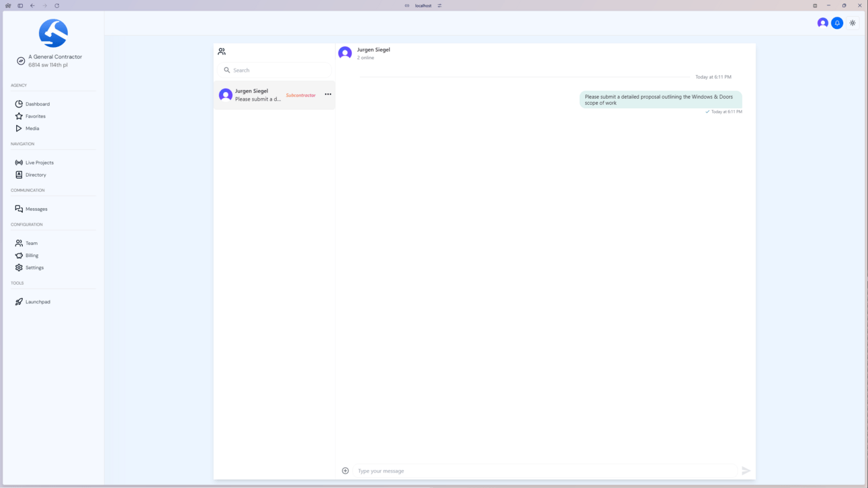Toggle the browser sidebar panel icon

click(20, 5)
